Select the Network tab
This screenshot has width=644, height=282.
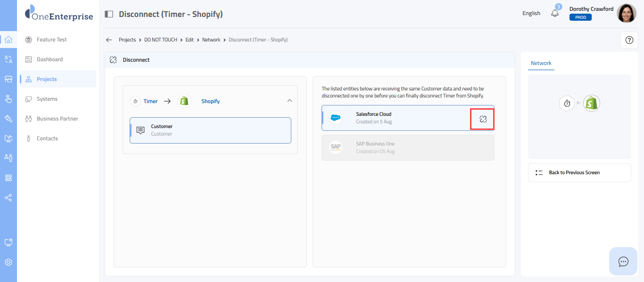541,63
